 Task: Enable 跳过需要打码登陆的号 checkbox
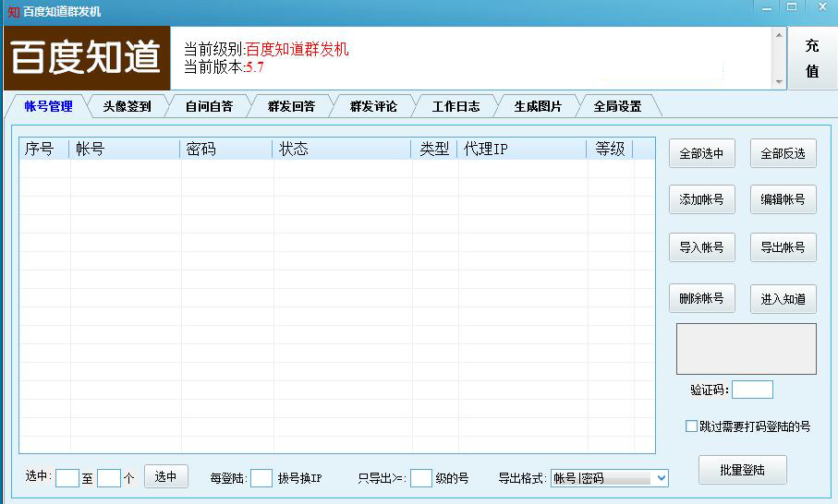pyautogui.click(x=692, y=426)
